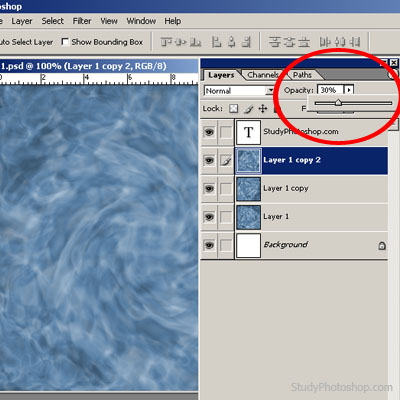400x400 pixels.
Task: Click the Align Right Edges icon
Action: pos(246,42)
